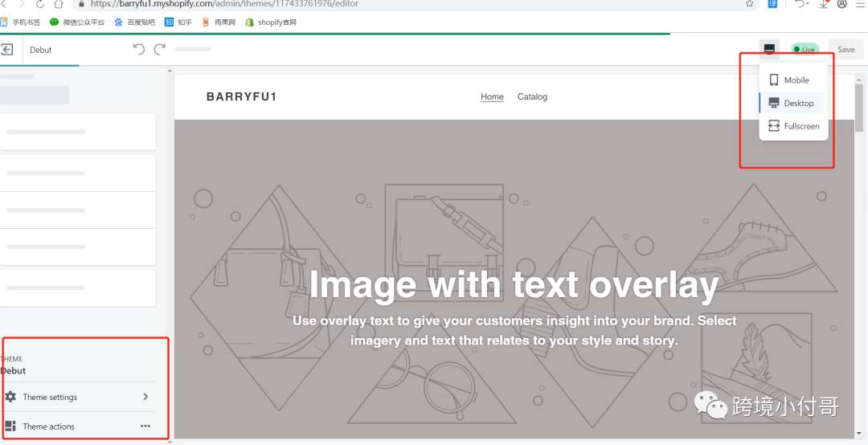Click the Debut theme name in sidebar
Viewport: 868px width, 445px height.
[x=14, y=371]
